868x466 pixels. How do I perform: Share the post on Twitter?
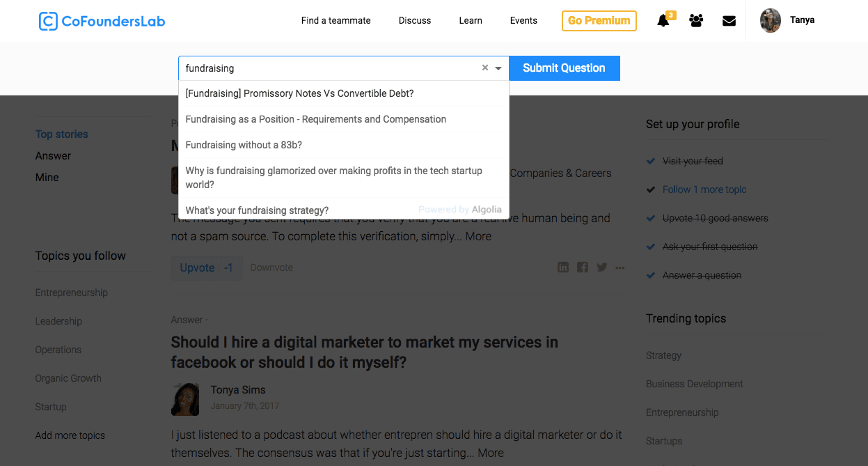(x=601, y=267)
